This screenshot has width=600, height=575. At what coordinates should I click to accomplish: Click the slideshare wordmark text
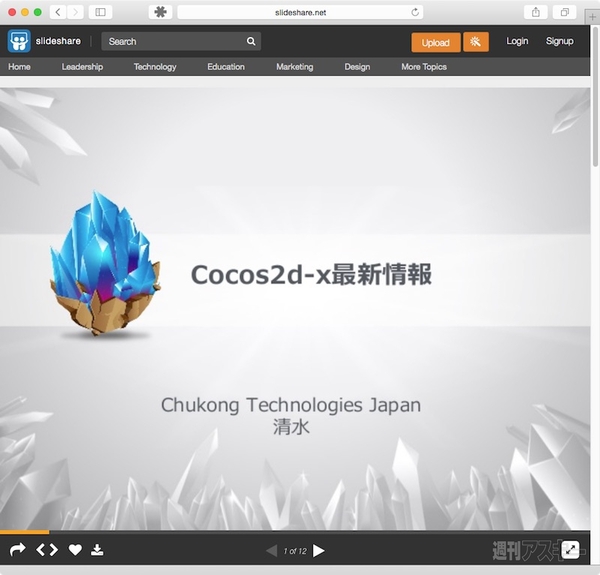[58, 41]
